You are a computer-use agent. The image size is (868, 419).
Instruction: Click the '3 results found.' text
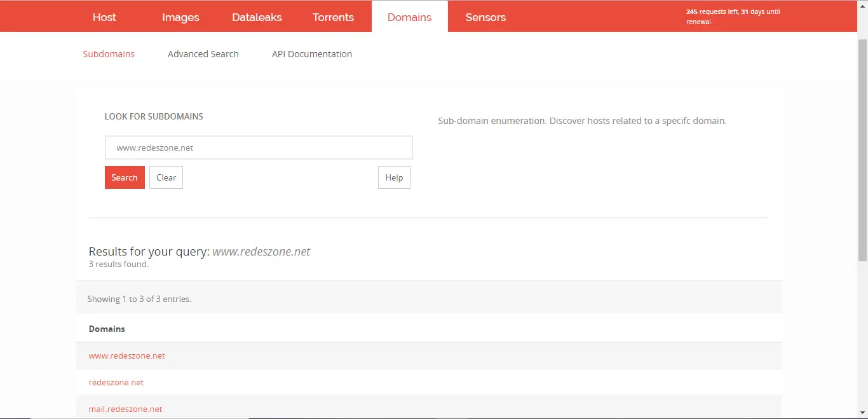click(x=119, y=264)
